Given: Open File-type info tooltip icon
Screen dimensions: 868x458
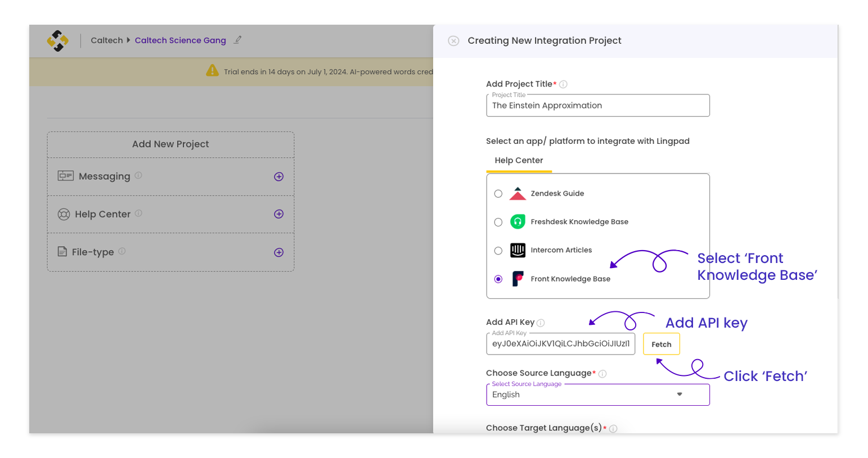Looking at the screenshot, I should tap(122, 251).
